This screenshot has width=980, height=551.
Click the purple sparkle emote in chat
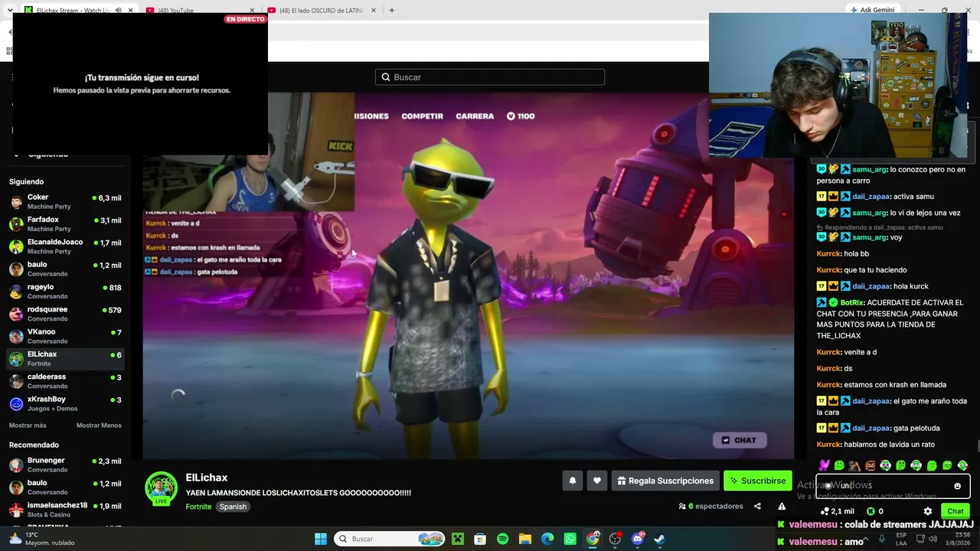pos(824,465)
